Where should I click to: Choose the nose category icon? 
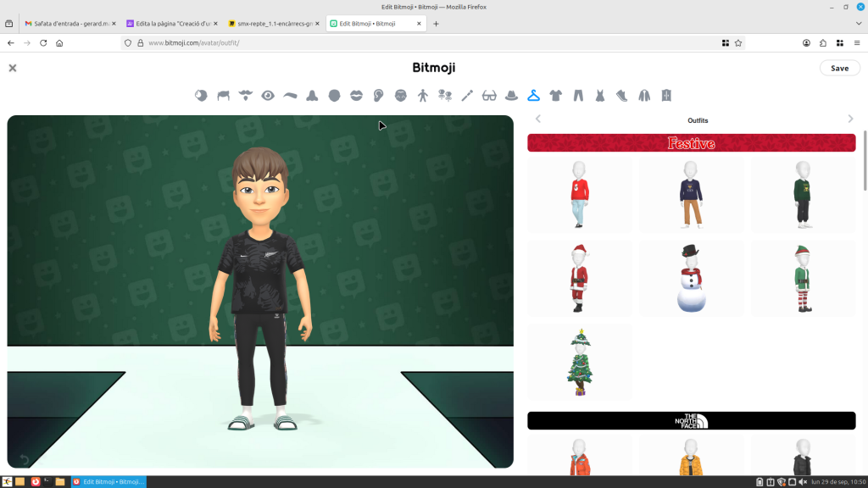tap(312, 96)
